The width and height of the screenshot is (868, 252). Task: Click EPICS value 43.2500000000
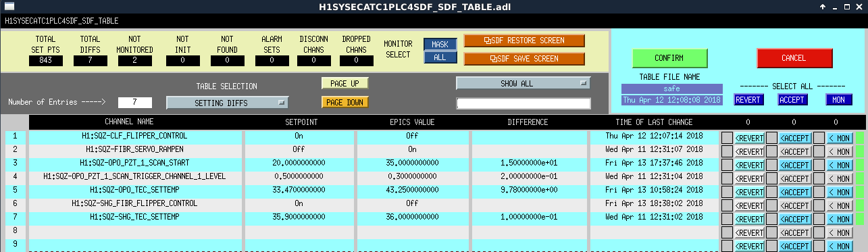point(413,190)
